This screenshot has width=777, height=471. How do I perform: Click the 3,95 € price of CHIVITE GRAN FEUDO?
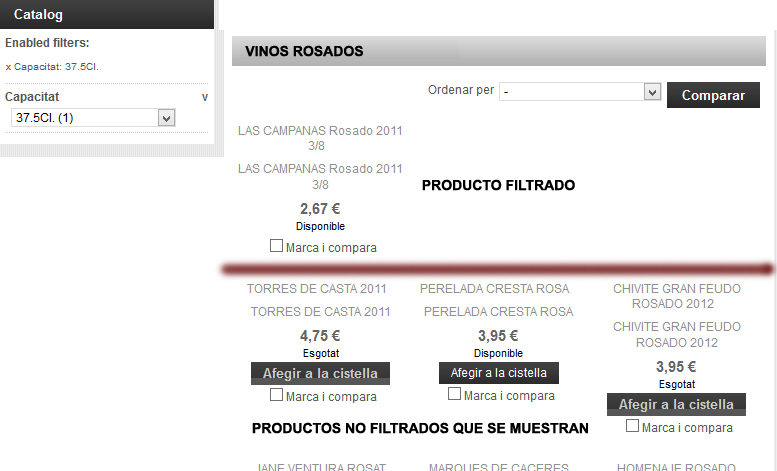pos(676,367)
